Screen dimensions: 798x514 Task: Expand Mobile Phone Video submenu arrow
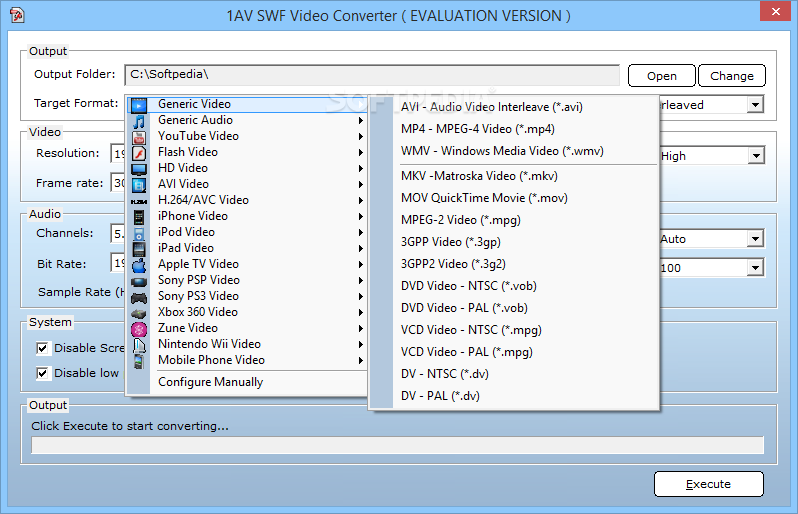(360, 360)
